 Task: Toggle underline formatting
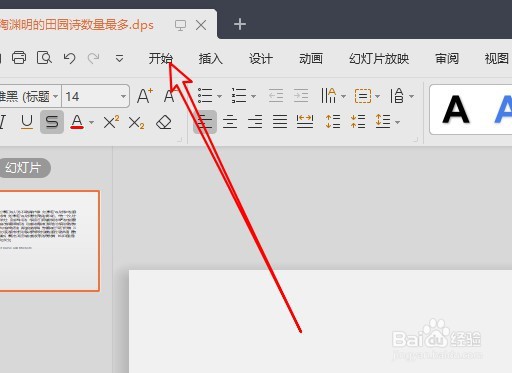(x=27, y=122)
